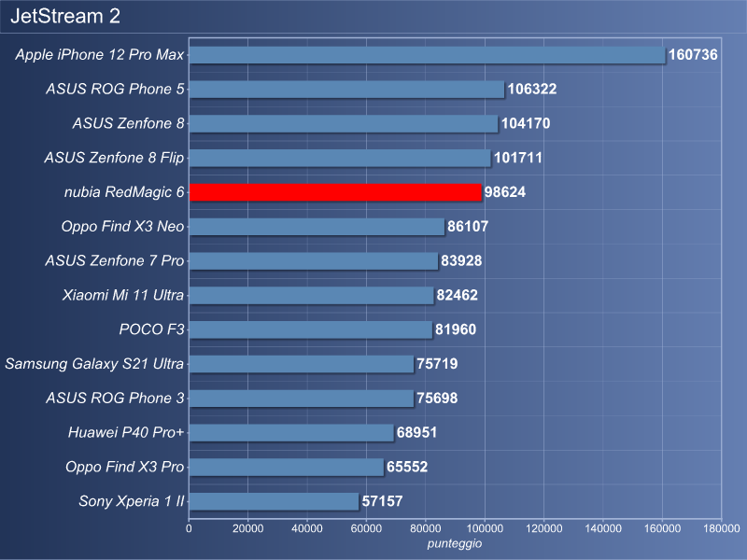Click the score value 57157

click(382, 501)
